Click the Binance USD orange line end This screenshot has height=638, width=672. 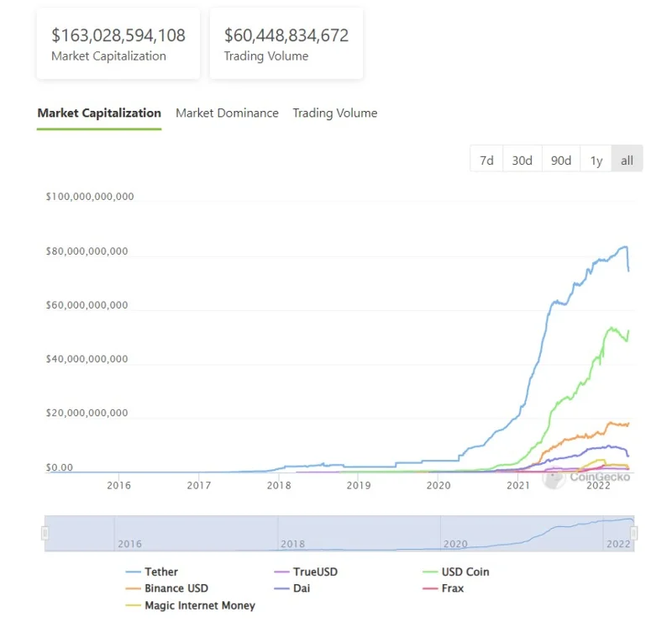coord(628,424)
